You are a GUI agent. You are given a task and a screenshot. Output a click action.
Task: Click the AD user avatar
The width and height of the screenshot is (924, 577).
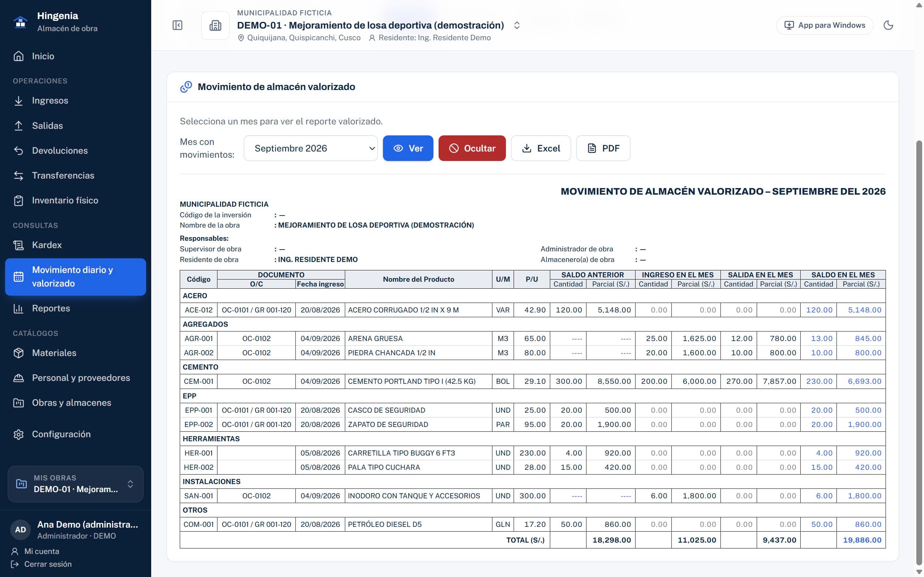click(20, 530)
